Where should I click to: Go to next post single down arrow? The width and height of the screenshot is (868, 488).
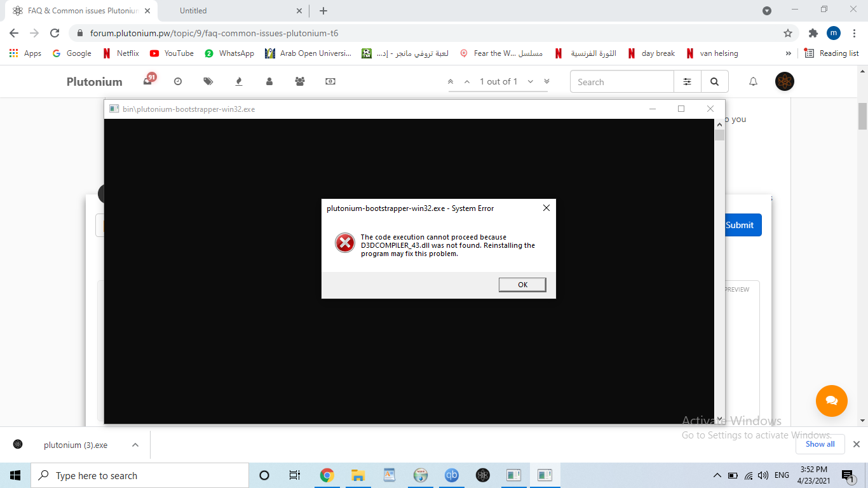click(x=530, y=81)
